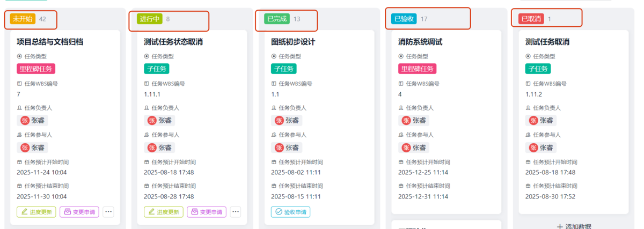This screenshot has width=644, height=229.
Task: Select the 已取消 column status tag
Action: [531, 19]
